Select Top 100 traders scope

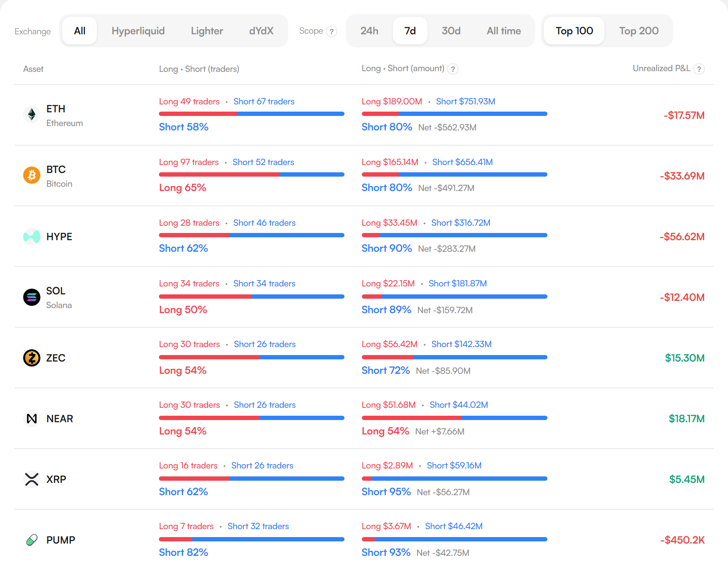coord(574,31)
